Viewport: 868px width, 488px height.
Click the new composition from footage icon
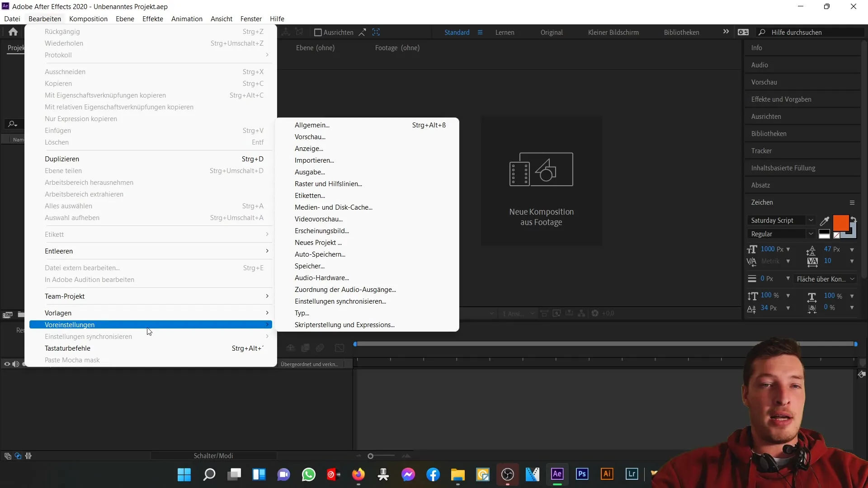click(x=541, y=169)
